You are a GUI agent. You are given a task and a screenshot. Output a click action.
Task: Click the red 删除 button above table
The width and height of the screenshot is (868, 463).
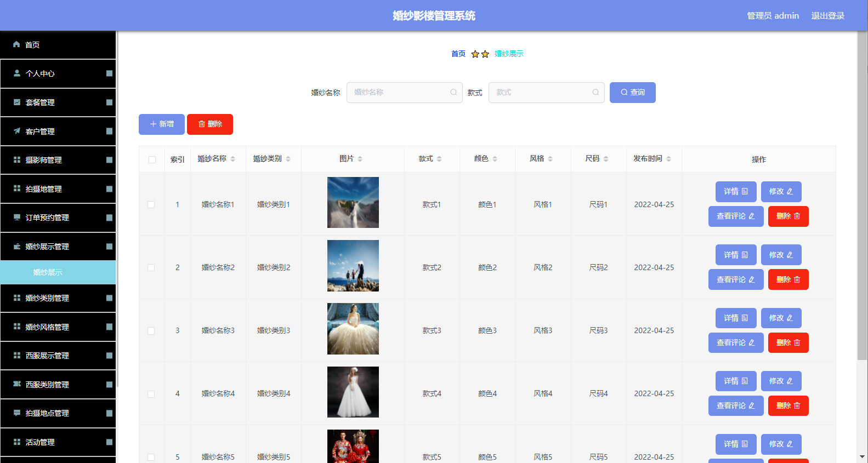[x=210, y=124]
